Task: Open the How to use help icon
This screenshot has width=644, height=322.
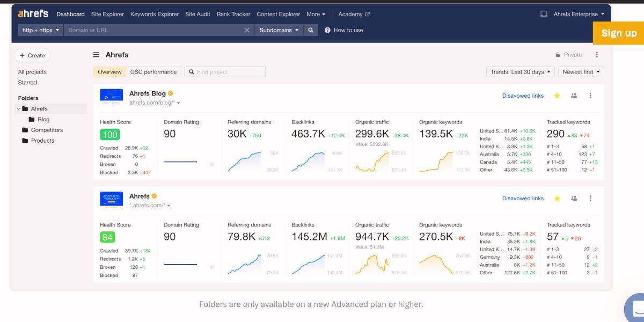Action: (327, 30)
